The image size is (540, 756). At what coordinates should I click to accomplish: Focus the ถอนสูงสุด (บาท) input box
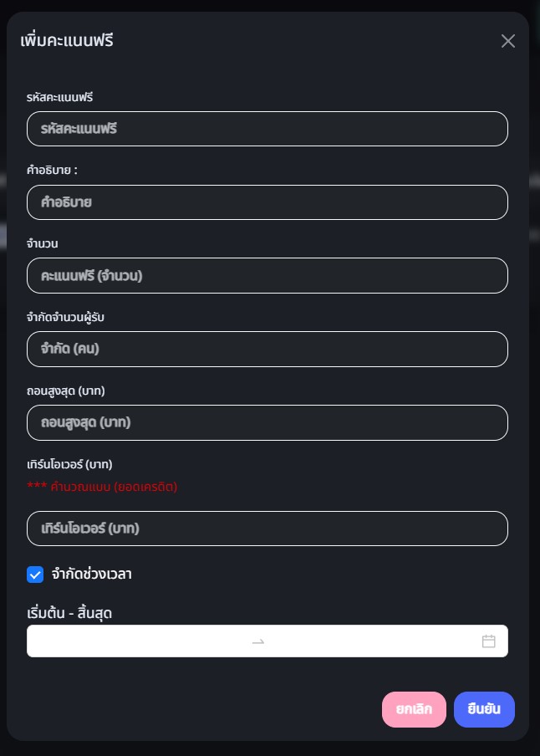267,422
